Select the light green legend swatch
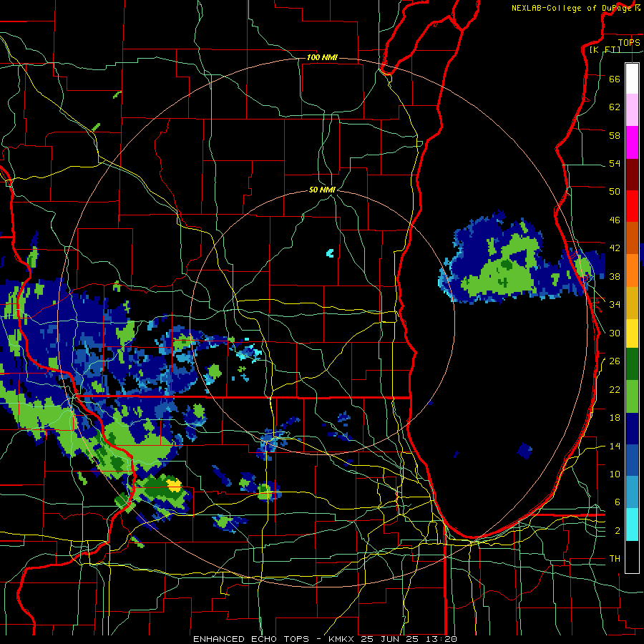The image size is (644, 644). pos(632,396)
